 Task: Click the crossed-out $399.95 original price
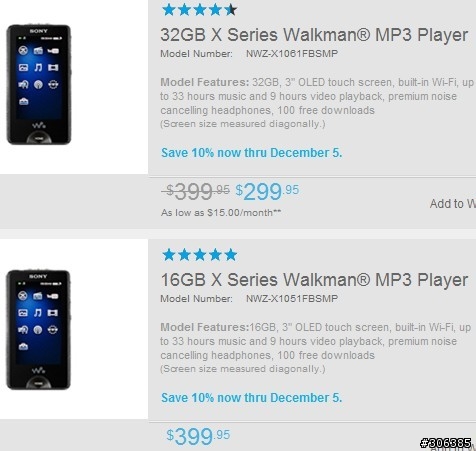pos(196,191)
